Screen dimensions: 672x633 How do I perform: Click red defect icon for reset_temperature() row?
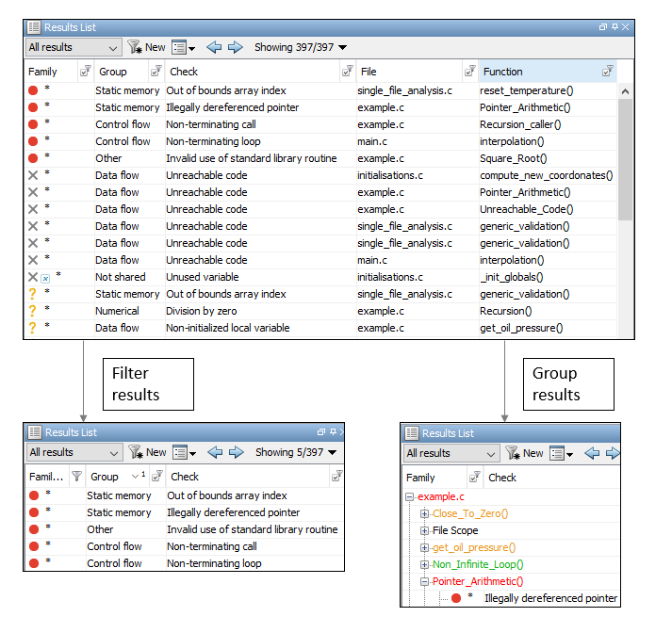tap(33, 90)
